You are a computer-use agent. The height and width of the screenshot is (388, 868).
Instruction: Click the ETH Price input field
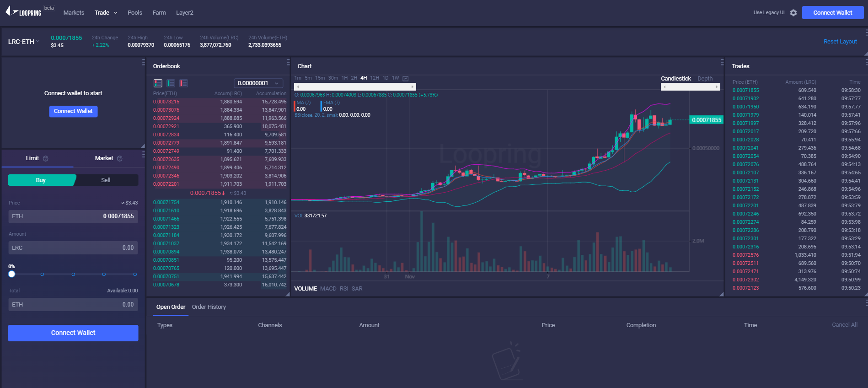(x=73, y=216)
